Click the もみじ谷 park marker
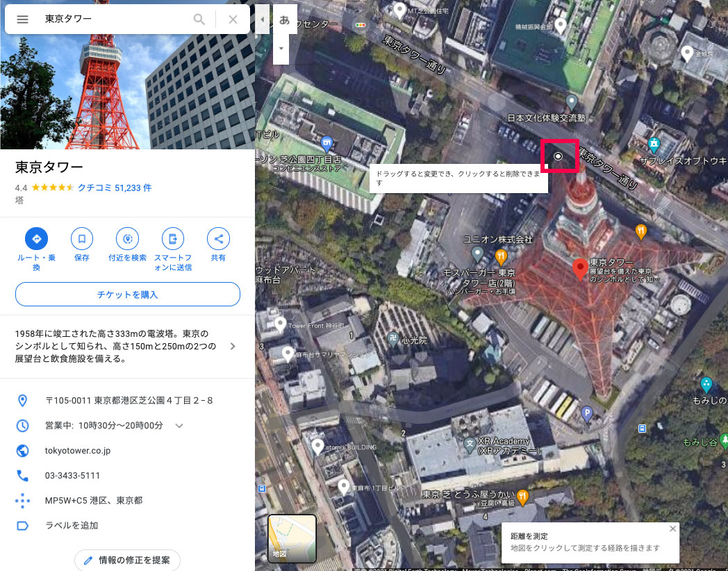This screenshot has height=571, width=728. 723,440
